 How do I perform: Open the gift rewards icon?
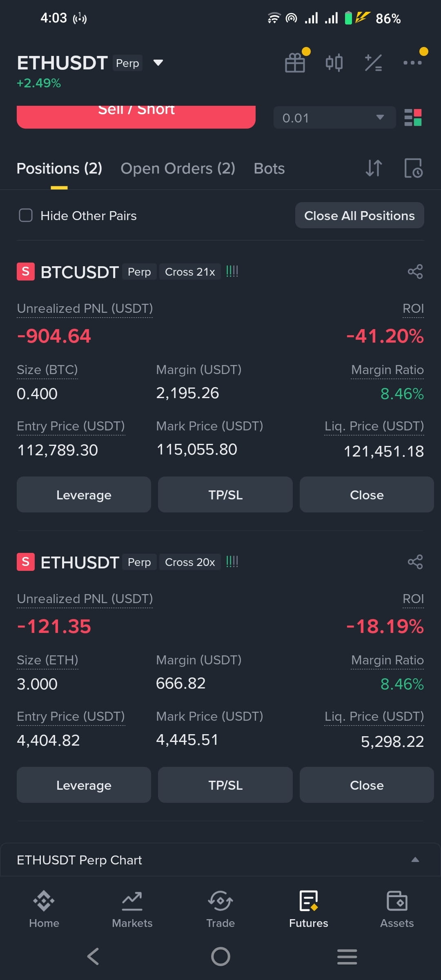click(x=295, y=63)
